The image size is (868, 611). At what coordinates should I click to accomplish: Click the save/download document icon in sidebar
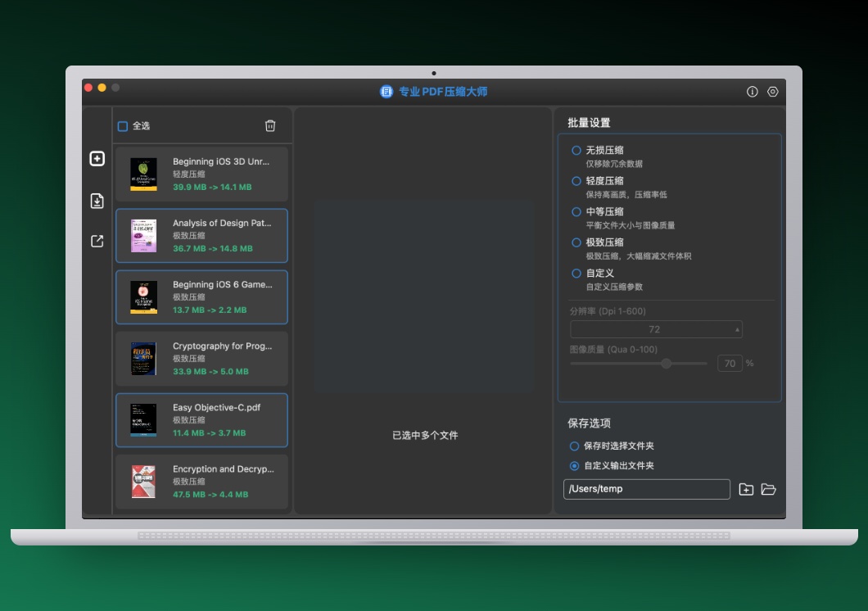[97, 201]
